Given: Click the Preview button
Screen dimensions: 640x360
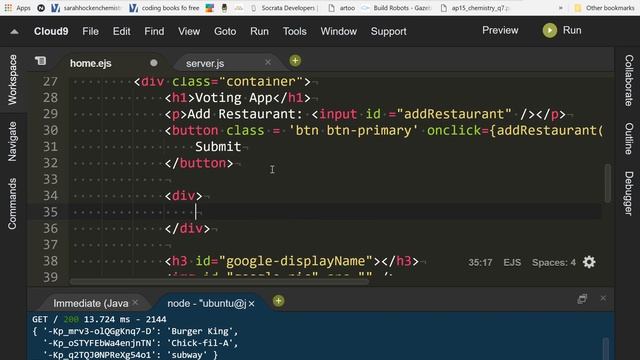Looking at the screenshot, I should tap(500, 31).
